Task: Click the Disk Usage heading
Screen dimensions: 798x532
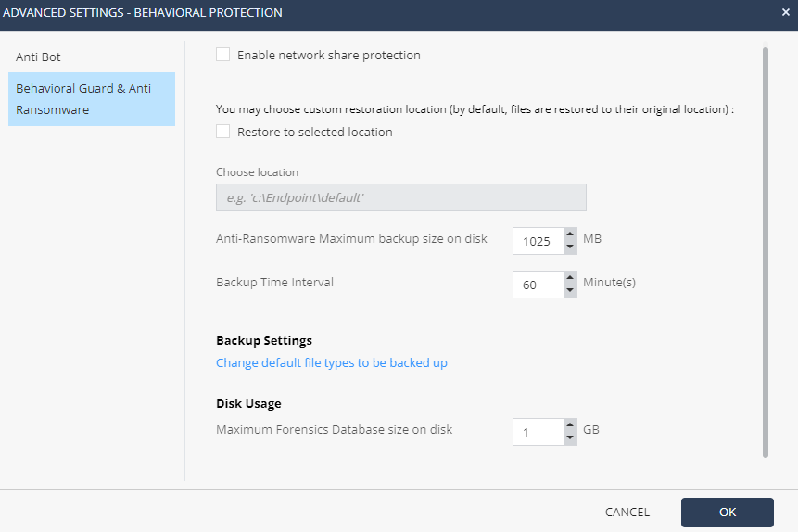Action: pyautogui.click(x=248, y=404)
